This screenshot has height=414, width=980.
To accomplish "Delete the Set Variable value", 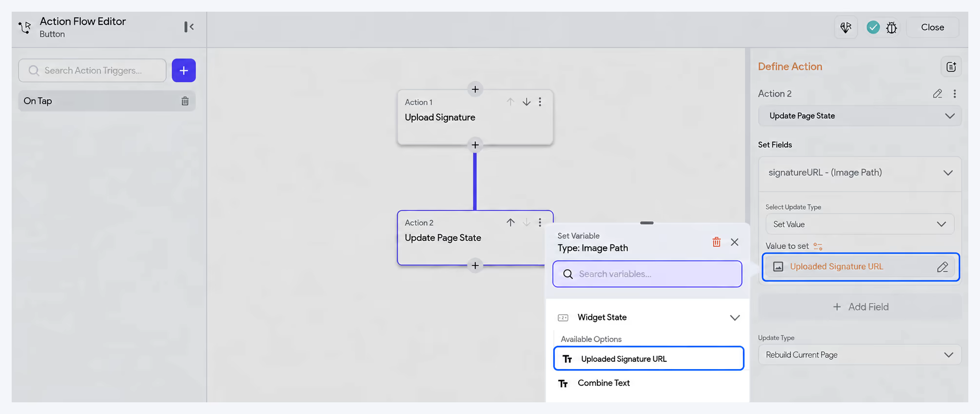I will (x=716, y=242).
